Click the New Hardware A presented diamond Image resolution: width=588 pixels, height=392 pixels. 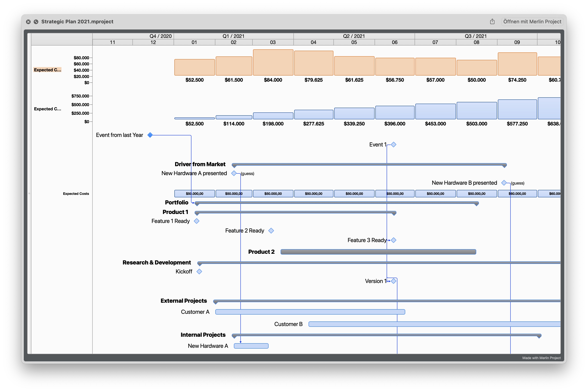pos(234,173)
